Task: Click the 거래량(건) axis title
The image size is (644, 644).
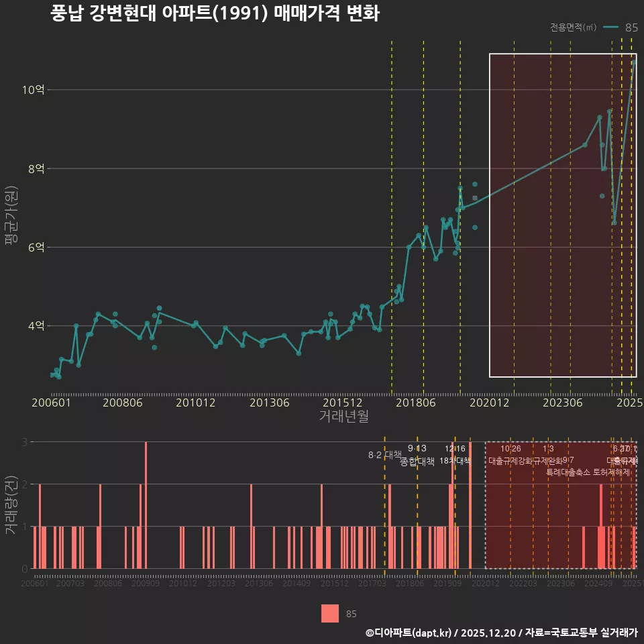Action: coord(11,505)
